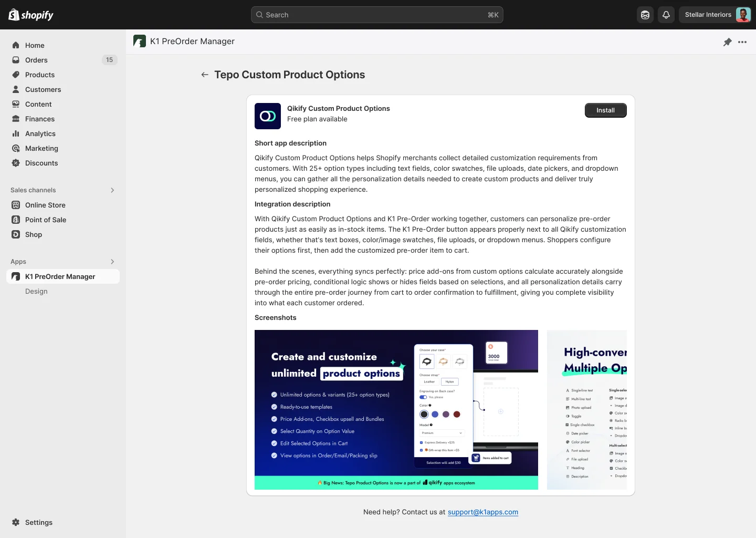Screen dimensions: 756x538
Task: Open Settings at the bottom
Action: tap(38, 522)
